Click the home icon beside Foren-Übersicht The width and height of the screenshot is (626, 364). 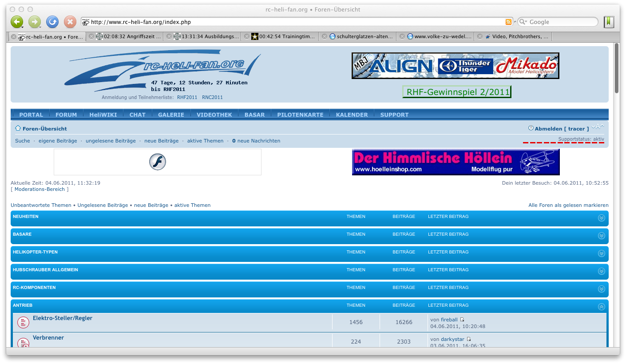coord(18,128)
